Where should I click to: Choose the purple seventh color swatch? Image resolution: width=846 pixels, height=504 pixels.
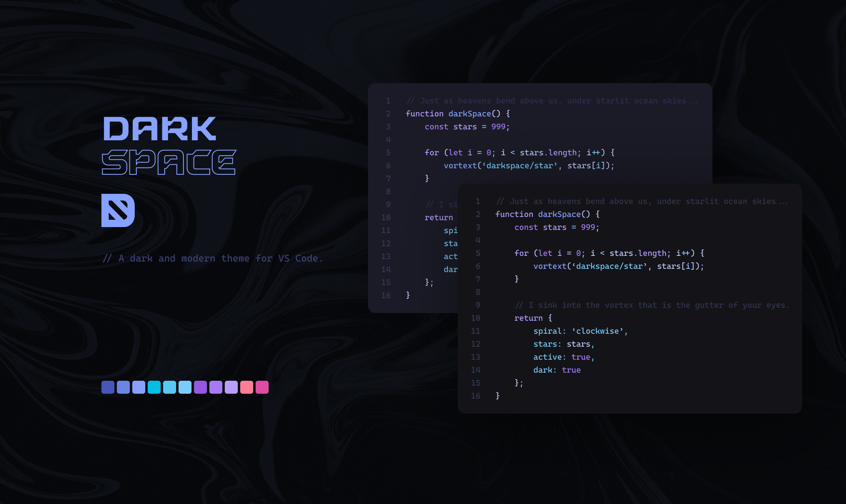click(200, 387)
